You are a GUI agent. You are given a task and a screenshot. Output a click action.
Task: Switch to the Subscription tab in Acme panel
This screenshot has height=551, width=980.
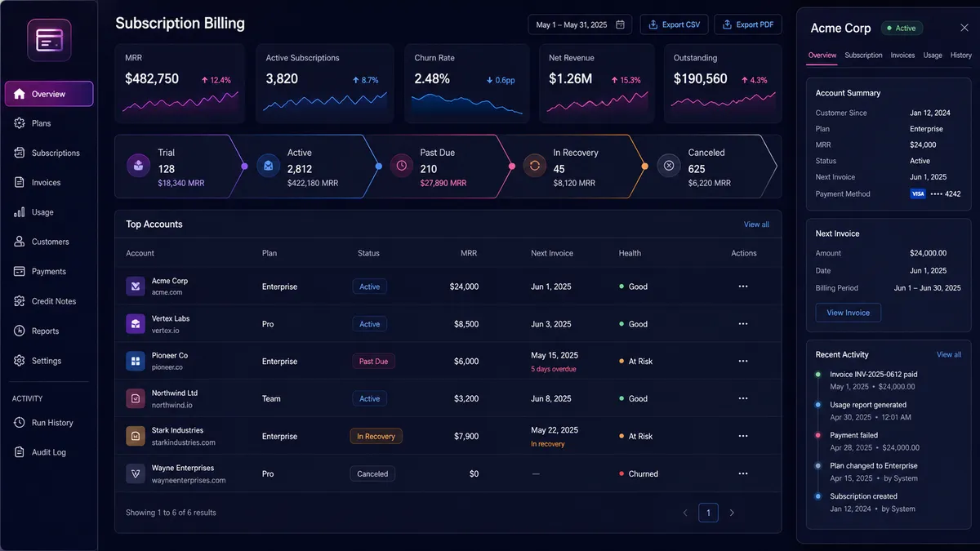[x=863, y=56]
